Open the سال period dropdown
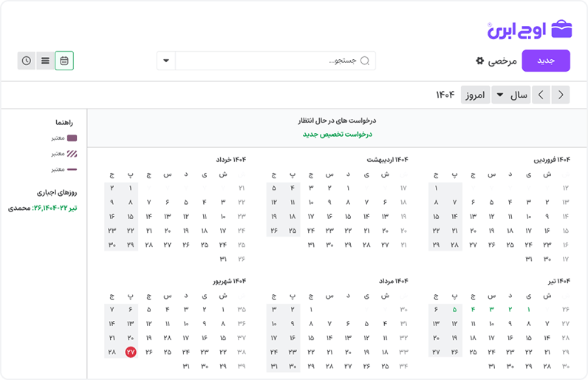Viewport: 588px width, 380px height. click(x=510, y=95)
